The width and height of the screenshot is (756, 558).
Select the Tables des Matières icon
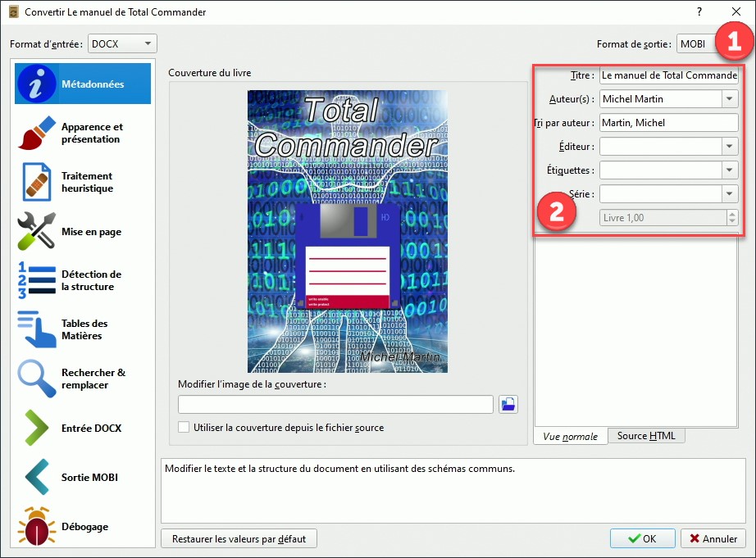(36, 329)
